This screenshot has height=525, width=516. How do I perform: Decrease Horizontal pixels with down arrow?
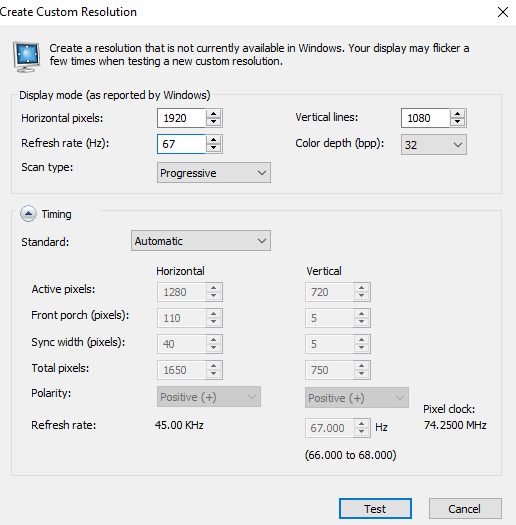tap(214, 122)
